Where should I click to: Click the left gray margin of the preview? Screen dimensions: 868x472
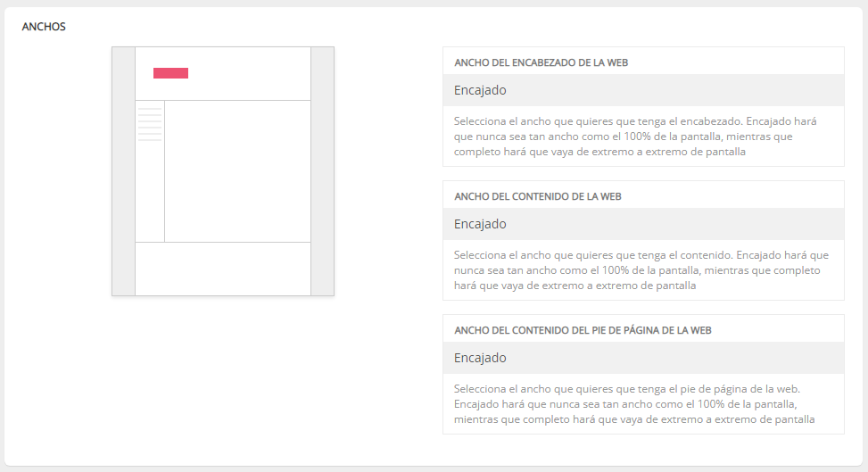click(123, 170)
